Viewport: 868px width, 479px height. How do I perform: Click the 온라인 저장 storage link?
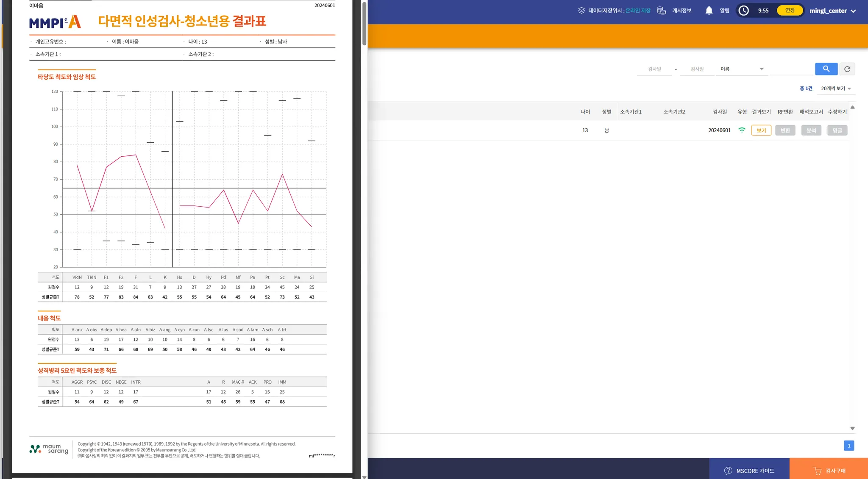click(x=638, y=11)
